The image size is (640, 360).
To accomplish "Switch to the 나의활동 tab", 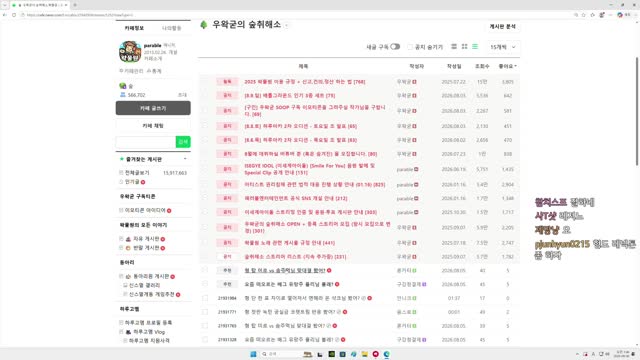I will [x=171, y=28].
